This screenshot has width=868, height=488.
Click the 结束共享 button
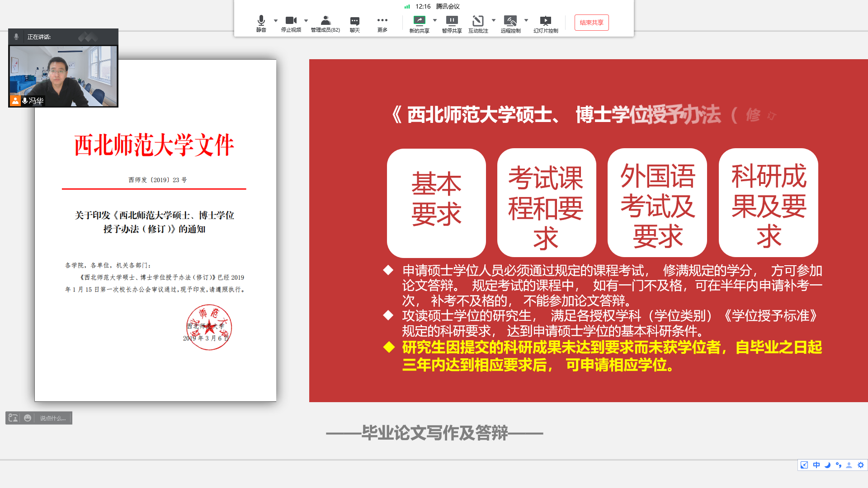[591, 23]
